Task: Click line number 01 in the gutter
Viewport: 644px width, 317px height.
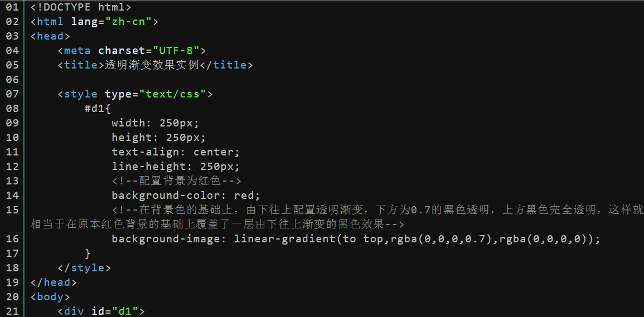Action: 12,7
